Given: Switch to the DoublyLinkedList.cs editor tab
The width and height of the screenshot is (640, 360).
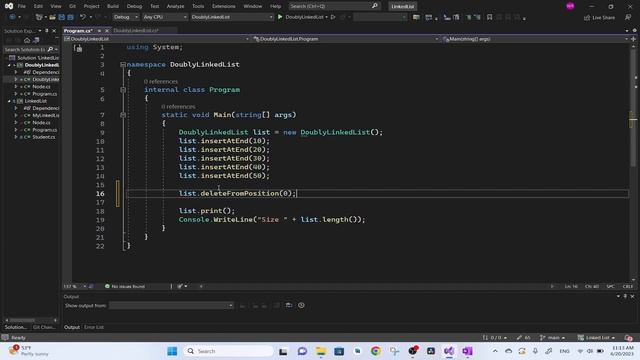Looking at the screenshot, I should 136,31.
